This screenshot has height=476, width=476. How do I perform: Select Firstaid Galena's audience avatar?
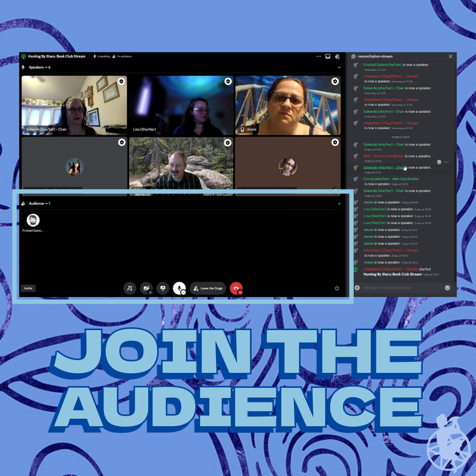[33, 220]
